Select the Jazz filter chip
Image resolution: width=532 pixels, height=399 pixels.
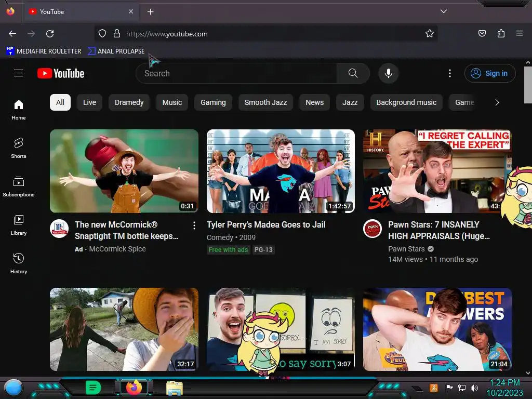tap(350, 102)
